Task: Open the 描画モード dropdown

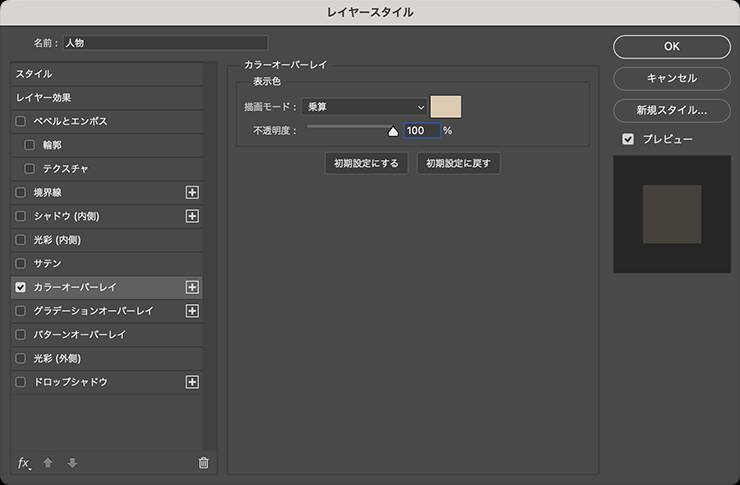Action: point(365,107)
